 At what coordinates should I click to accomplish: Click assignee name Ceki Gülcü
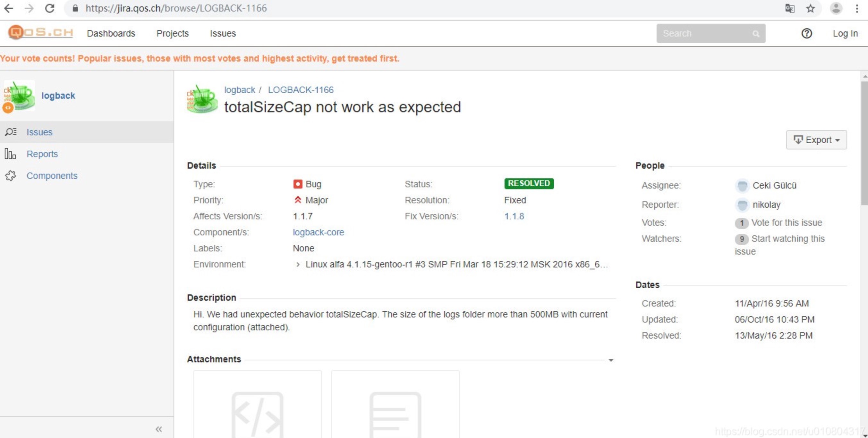pos(774,186)
